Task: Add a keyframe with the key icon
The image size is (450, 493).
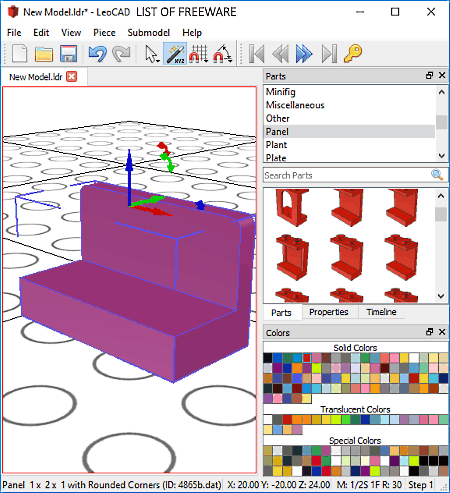Action: (353, 53)
